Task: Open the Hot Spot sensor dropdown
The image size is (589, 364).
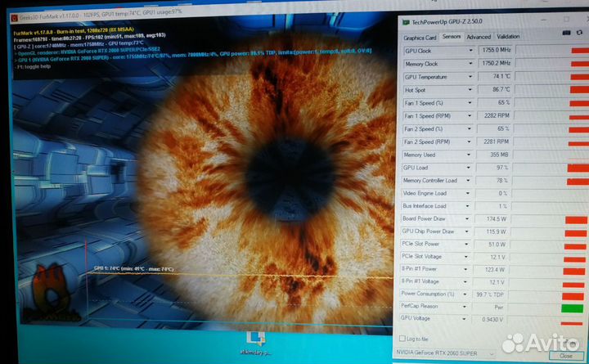Action: [470, 90]
